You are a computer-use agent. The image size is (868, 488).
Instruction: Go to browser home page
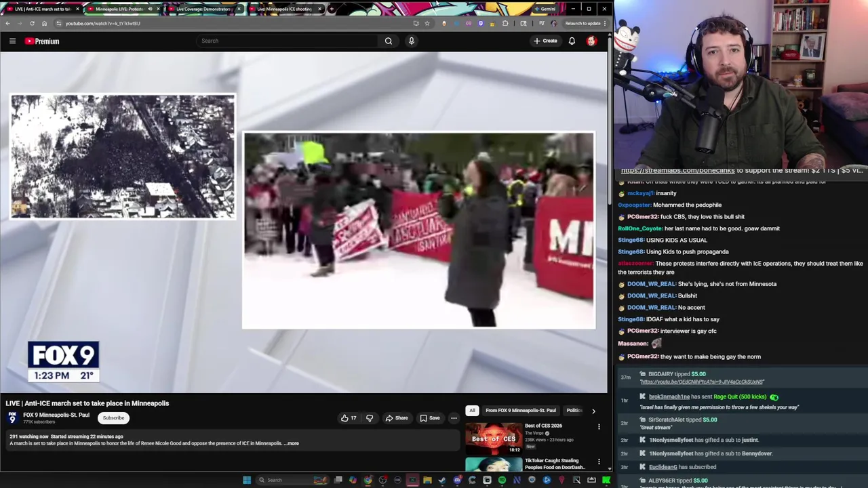pyautogui.click(x=44, y=23)
